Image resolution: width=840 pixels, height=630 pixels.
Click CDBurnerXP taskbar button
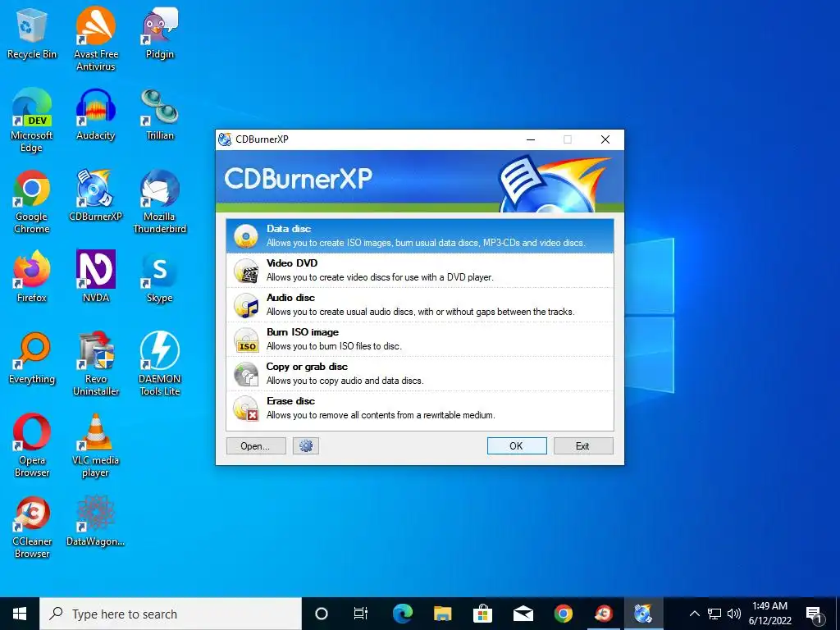(x=643, y=614)
